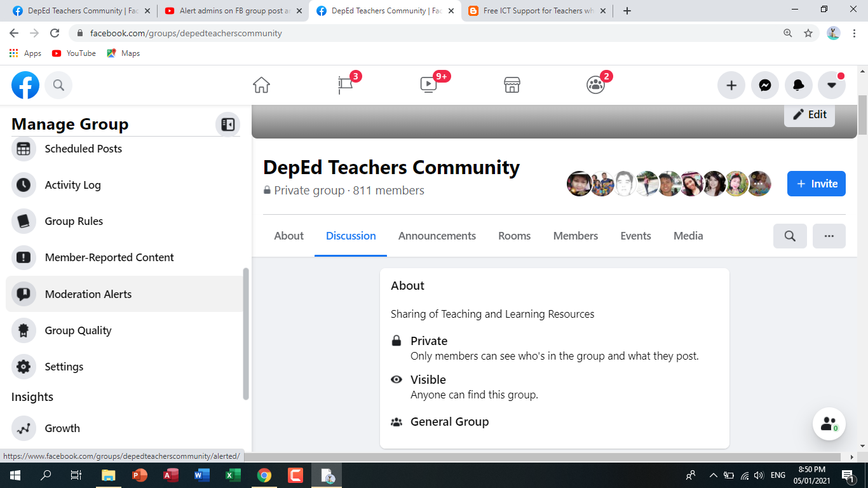Viewport: 868px width, 488px height.
Task: Open Chrome three-dot menu
Action: [x=854, y=33]
